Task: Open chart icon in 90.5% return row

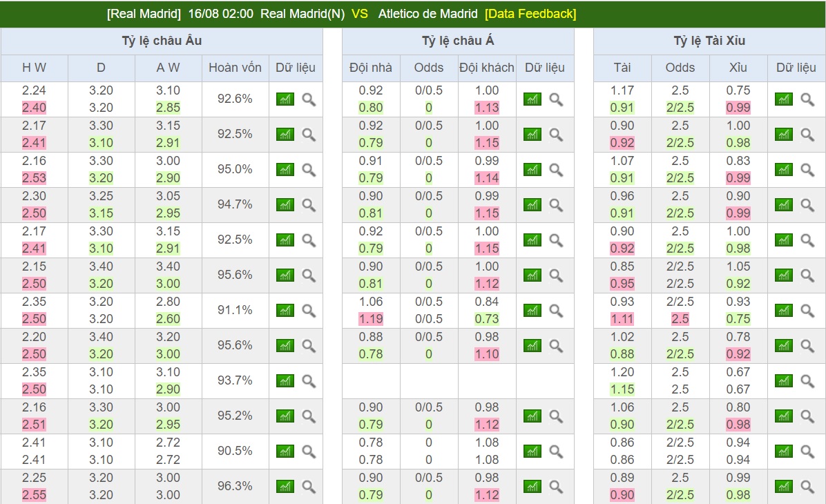Action: (285, 452)
